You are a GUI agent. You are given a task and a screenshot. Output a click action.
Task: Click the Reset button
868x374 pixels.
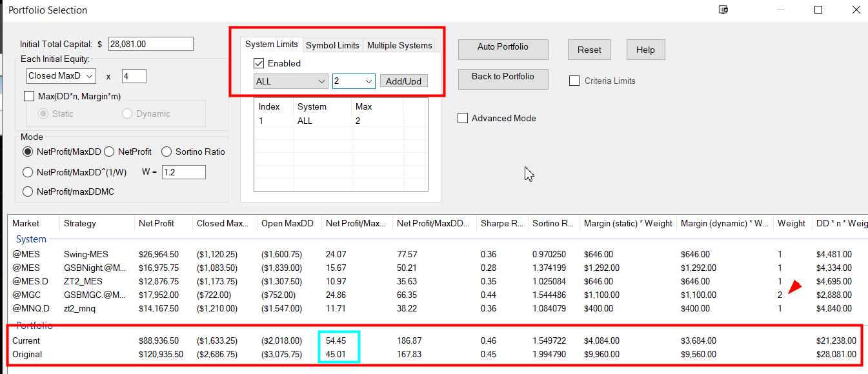click(x=589, y=50)
